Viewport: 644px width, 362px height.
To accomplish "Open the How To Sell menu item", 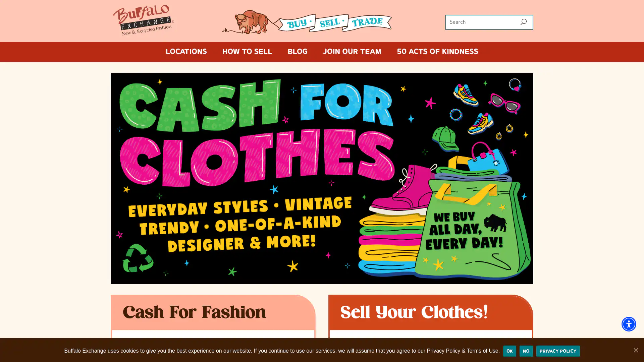I will pyautogui.click(x=247, y=52).
